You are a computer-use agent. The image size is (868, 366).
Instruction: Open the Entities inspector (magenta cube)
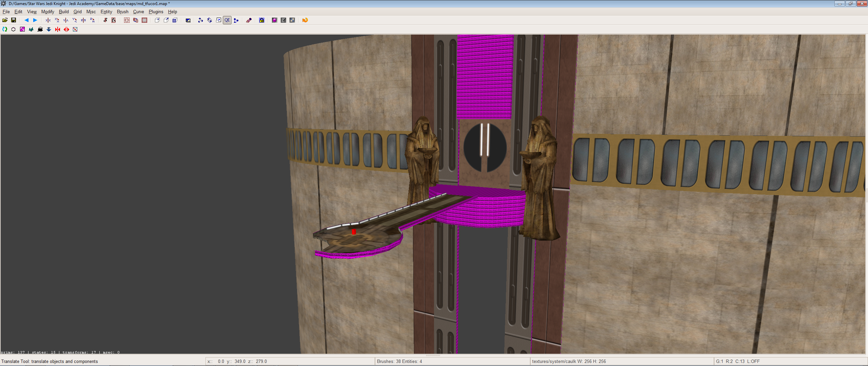[x=275, y=20]
